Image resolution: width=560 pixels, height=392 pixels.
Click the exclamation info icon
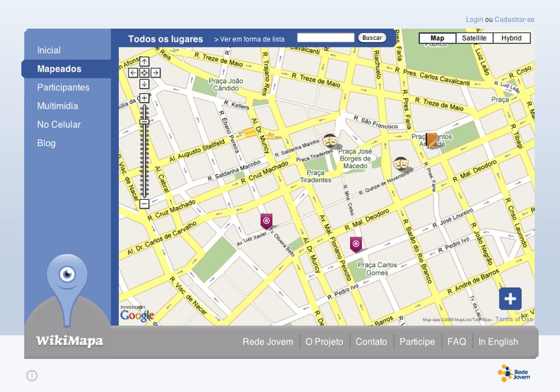click(32, 376)
